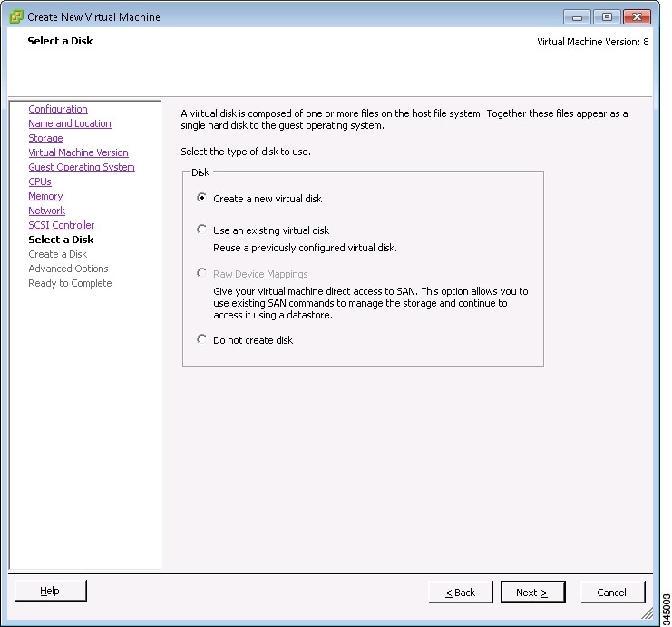
Task: Jump to the Memory step
Action: coord(45,196)
